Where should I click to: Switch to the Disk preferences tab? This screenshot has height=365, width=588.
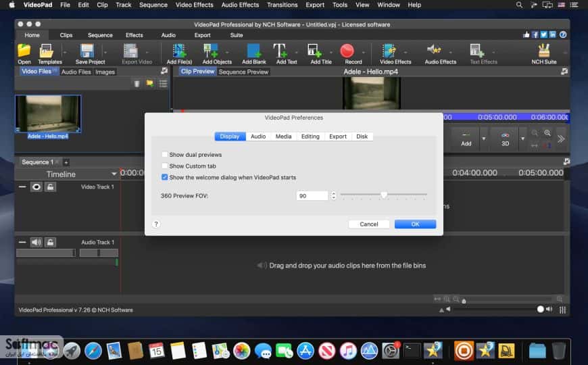click(x=362, y=136)
